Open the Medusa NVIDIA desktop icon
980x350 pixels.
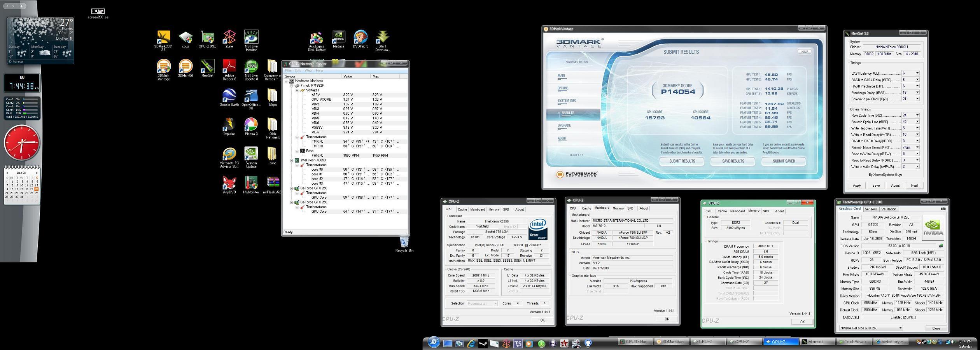coord(338,40)
